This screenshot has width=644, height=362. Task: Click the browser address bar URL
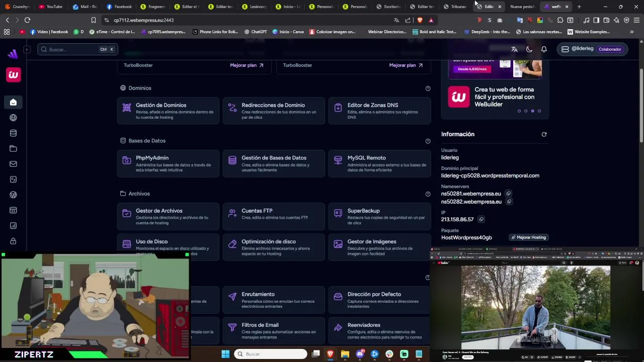144,20
